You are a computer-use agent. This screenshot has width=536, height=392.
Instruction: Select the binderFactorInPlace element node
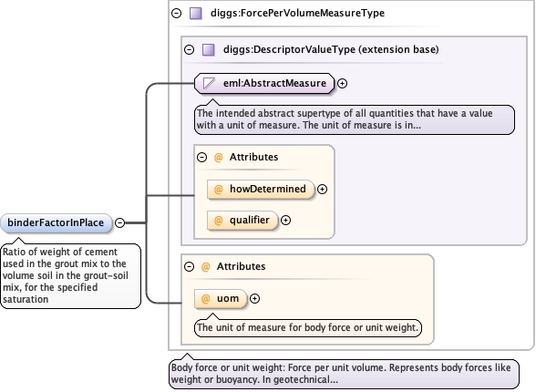coord(57,222)
